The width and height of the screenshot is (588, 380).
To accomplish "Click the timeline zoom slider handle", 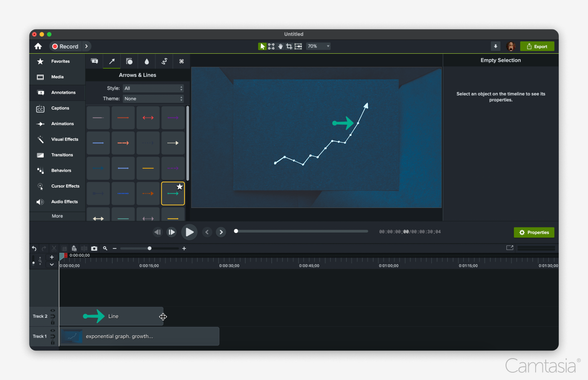I will pyautogui.click(x=149, y=248).
